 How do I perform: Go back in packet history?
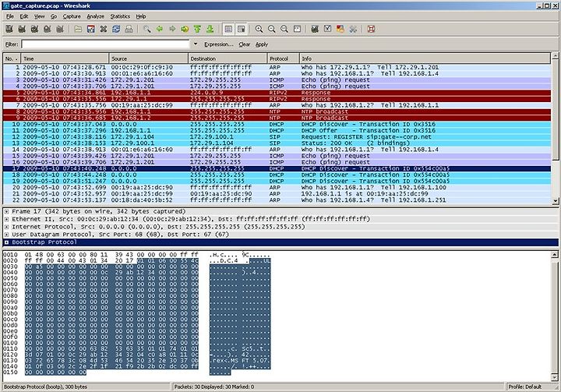click(160, 29)
